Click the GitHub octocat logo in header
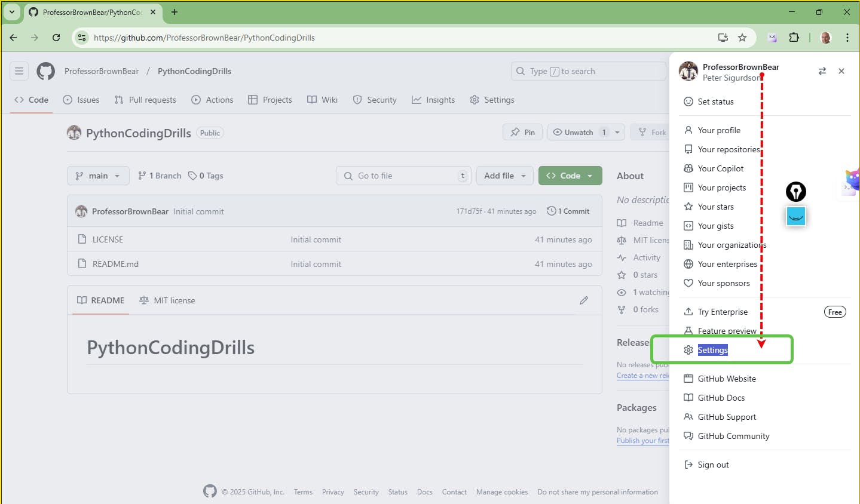The width and height of the screenshot is (860, 504). pyautogui.click(x=46, y=71)
